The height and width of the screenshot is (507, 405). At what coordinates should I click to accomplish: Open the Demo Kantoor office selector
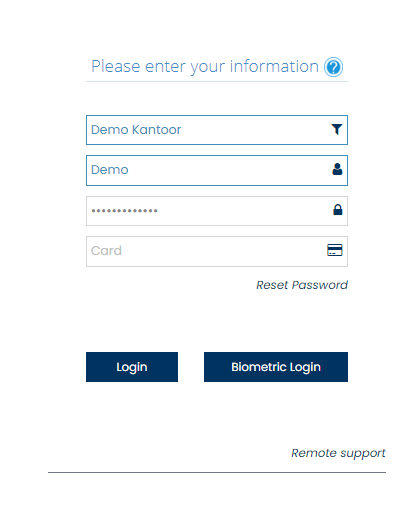[217, 130]
